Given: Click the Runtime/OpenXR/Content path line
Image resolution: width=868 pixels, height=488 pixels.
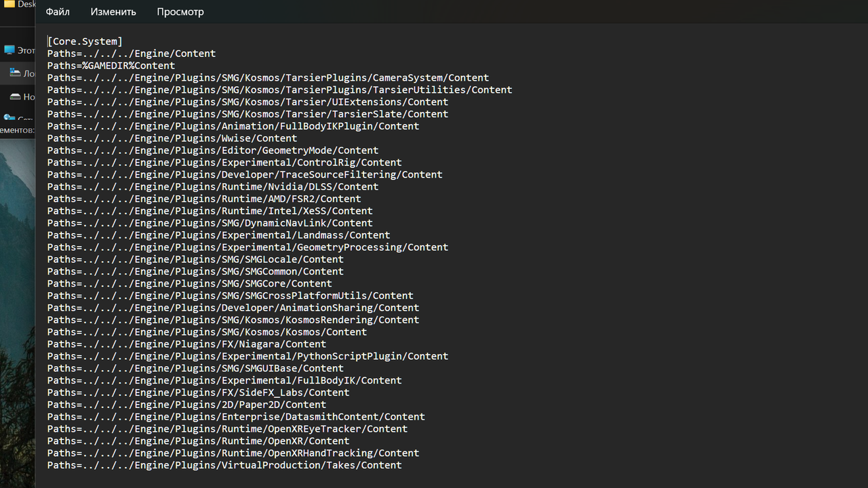Looking at the screenshot, I should 199,441.
